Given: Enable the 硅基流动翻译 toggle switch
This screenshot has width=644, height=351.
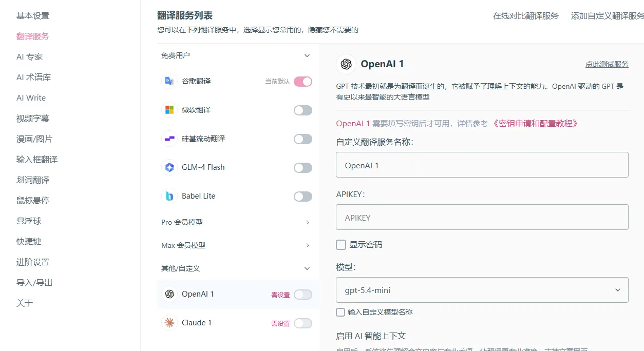Looking at the screenshot, I should 303,139.
